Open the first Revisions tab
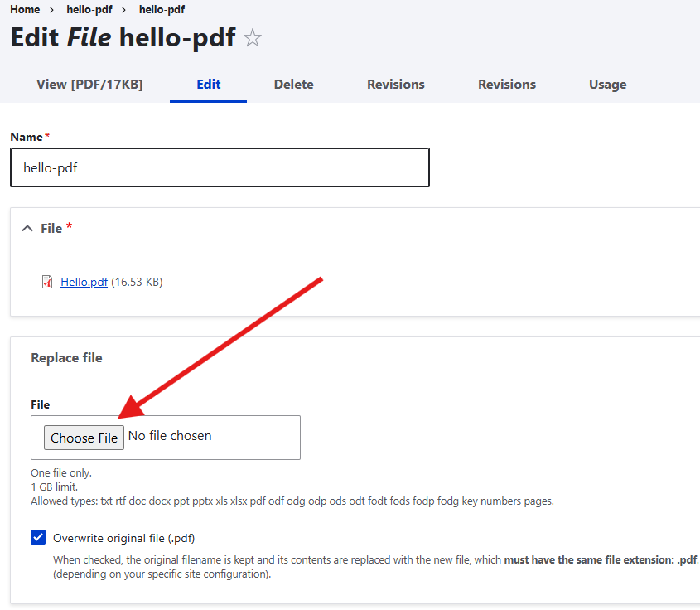 click(x=395, y=84)
